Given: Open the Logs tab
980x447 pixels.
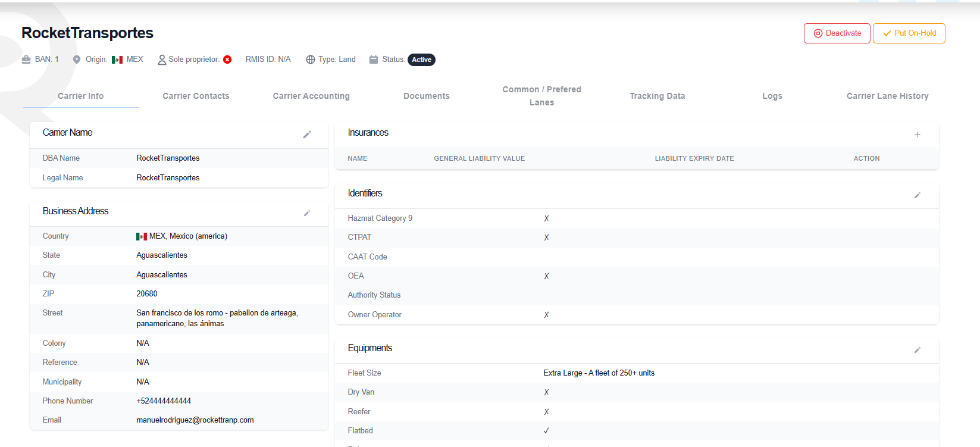Looking at the screenshot, I should tap(772, 96).
